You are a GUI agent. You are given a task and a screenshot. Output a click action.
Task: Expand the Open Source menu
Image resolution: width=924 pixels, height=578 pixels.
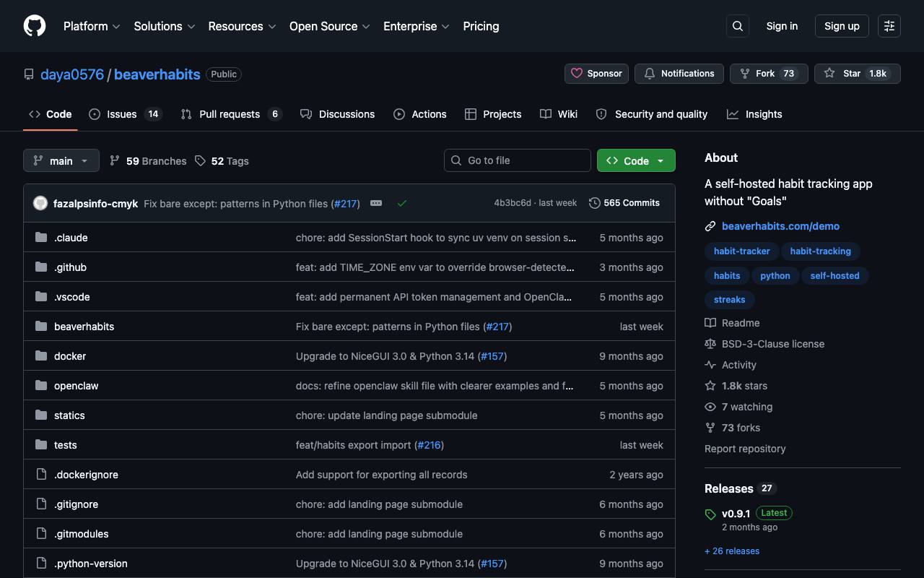[330, 26]
